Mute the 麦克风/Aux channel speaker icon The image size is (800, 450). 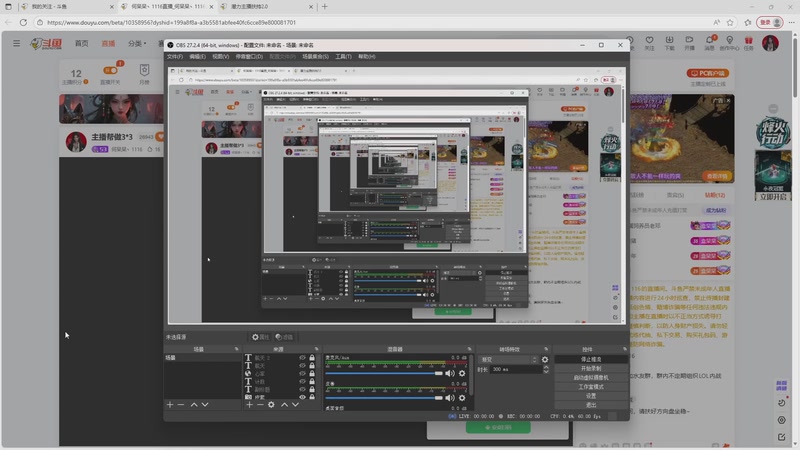pyautogui.click(x=449, y=373)
